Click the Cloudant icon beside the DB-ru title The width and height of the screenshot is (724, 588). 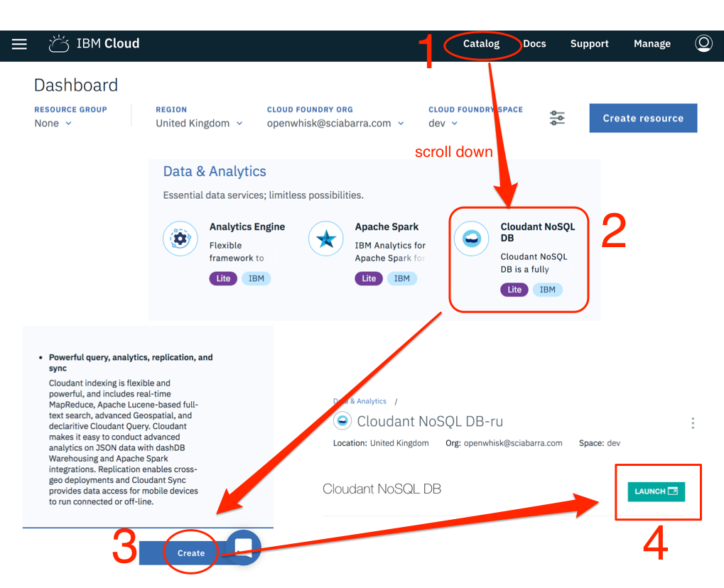342,420
